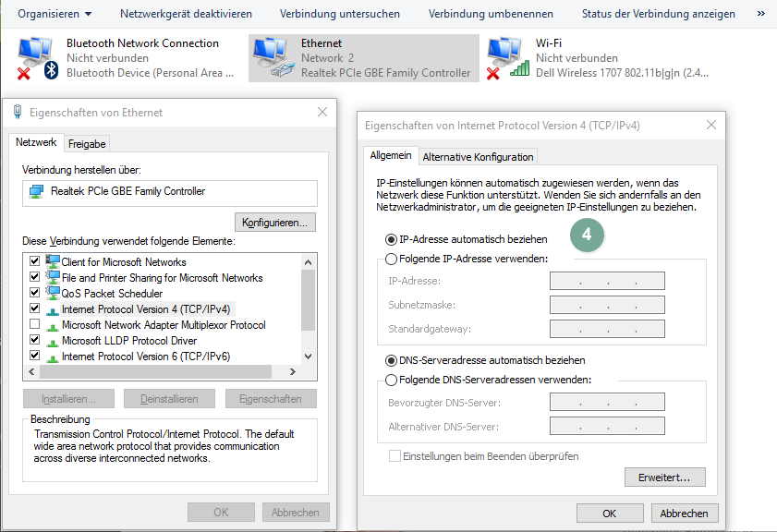Switch to the Freigabe tab

coord(87,143)
